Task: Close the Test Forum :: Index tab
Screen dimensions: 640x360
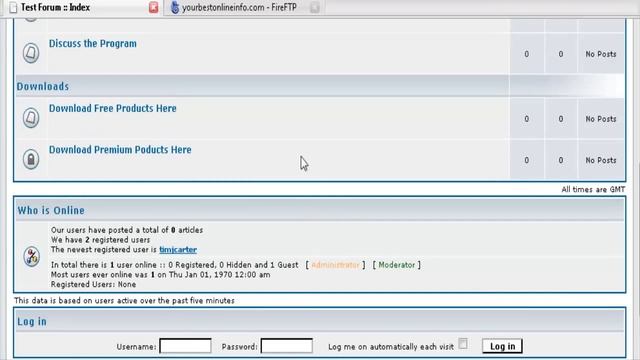Action: pos(153,7)
